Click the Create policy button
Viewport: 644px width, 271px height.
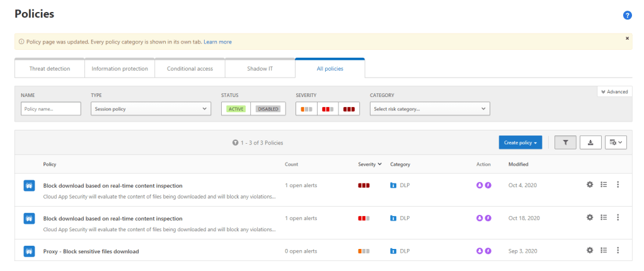[520, 142]
